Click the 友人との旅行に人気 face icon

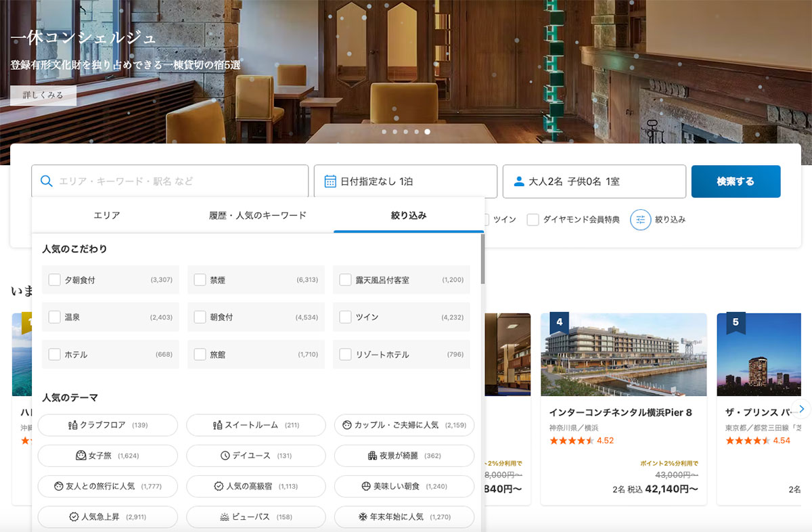coord(58,486)
